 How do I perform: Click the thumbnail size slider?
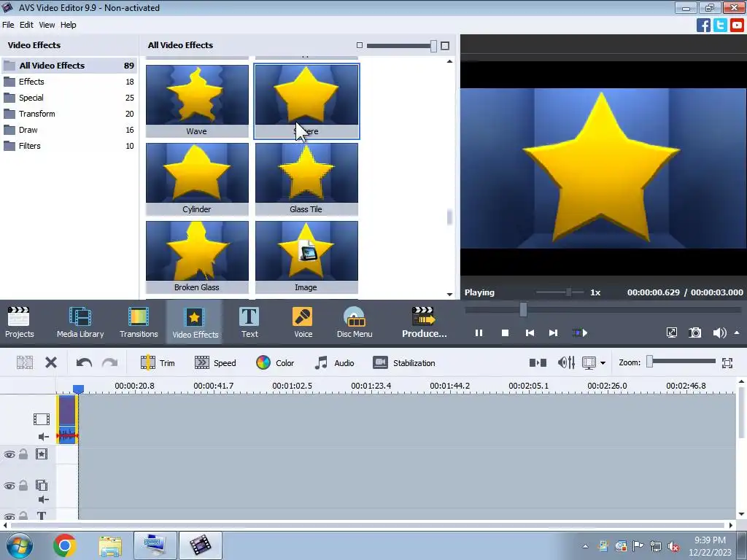[x=402, y=46]
